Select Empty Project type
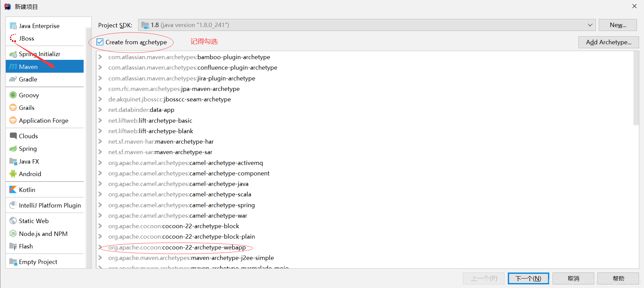Image resolution: width=644 pixels, height=288 pixels. 45,262
